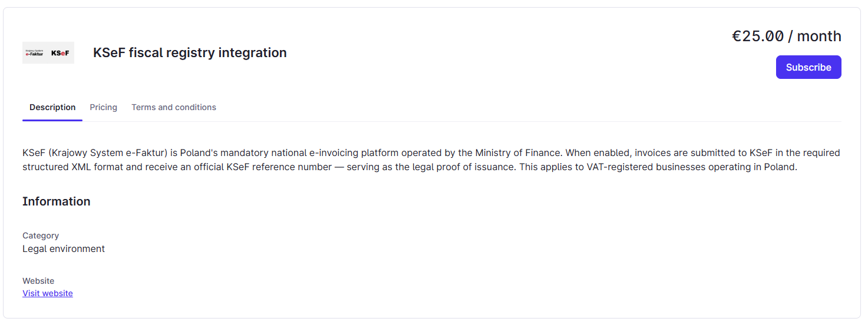Click the purple underline beneath Description tab
The width and height of the screenshot is (868, 325).
(x=52, y=120)
